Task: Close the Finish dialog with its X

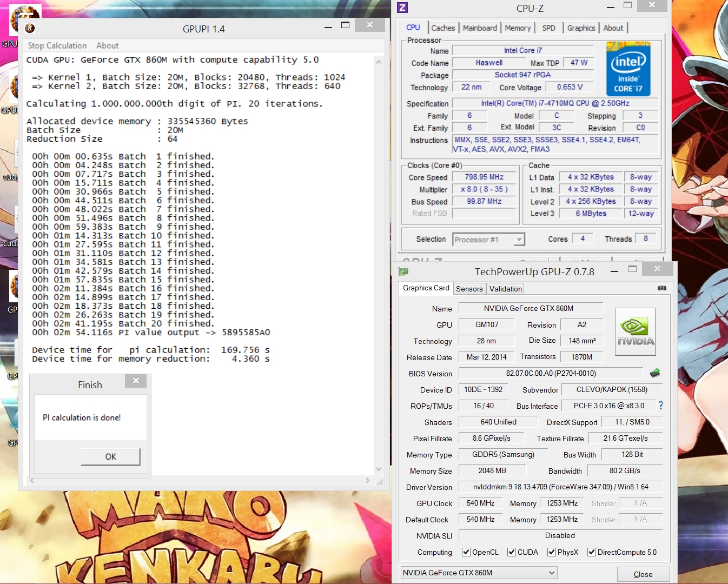Action: (136, 381)
